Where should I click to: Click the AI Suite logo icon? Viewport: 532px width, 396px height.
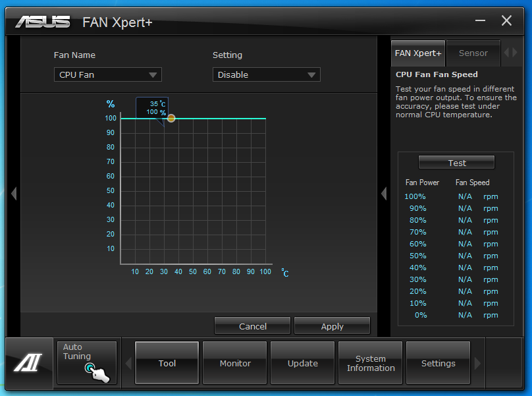[28, 362]
